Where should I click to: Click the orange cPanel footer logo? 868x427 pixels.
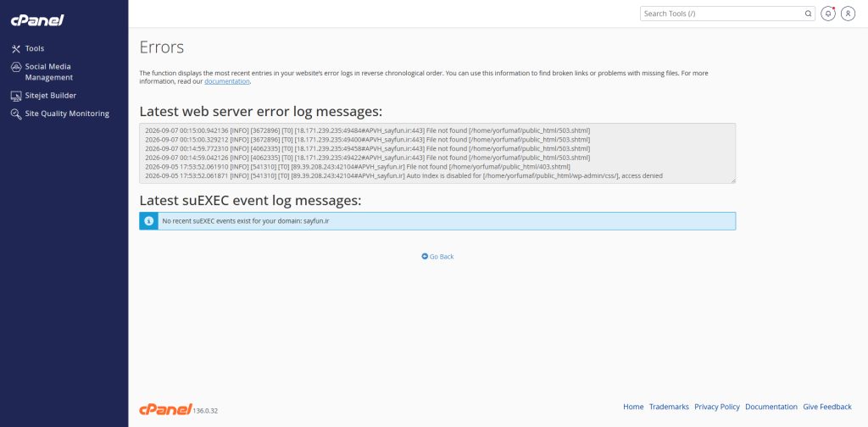coord(165,409)
